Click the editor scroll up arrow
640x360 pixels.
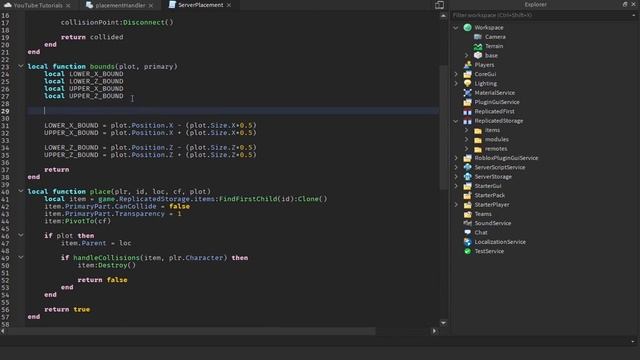[x=443, y=16]
